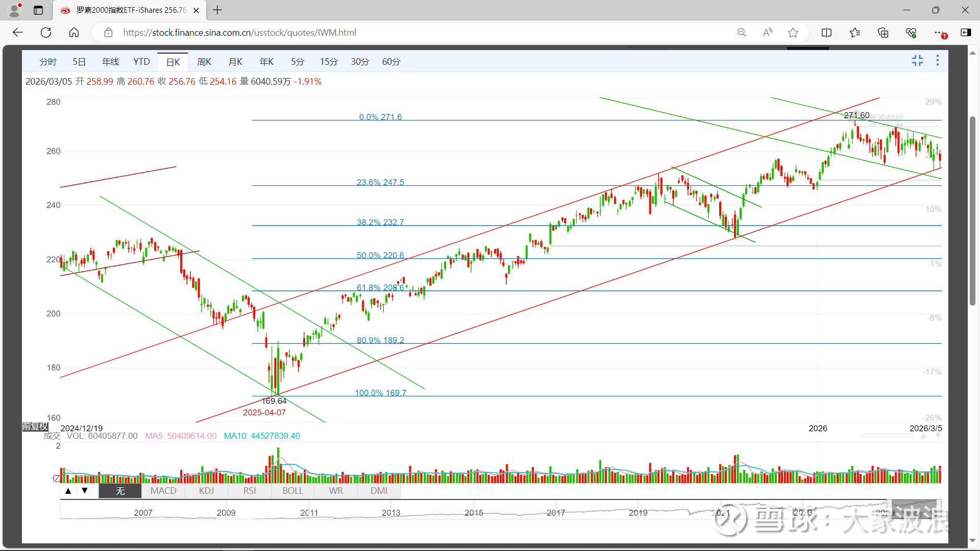Image resolution: width=980 pixels, height=551 pixels.
Task: Toggle the 前复权 price adjustment label
Action: tap(35, 427)
